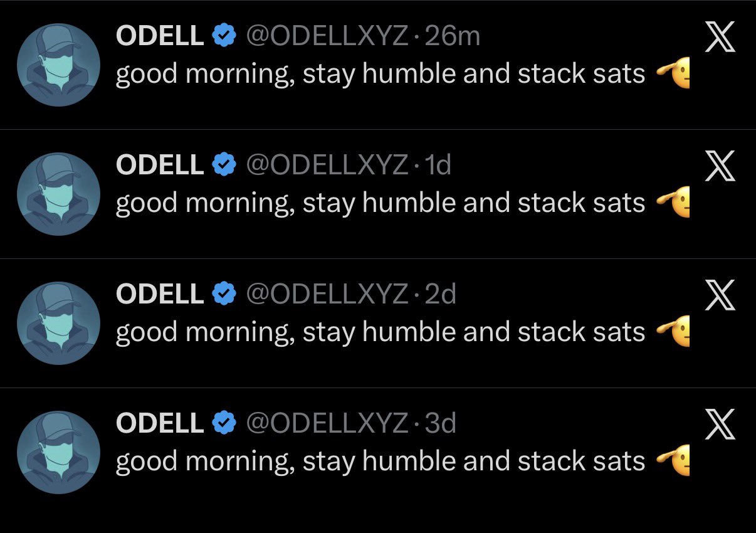756x533 pixels.
Task: Click the verified badge on the 3d post
Action: (x=224, y=423)
